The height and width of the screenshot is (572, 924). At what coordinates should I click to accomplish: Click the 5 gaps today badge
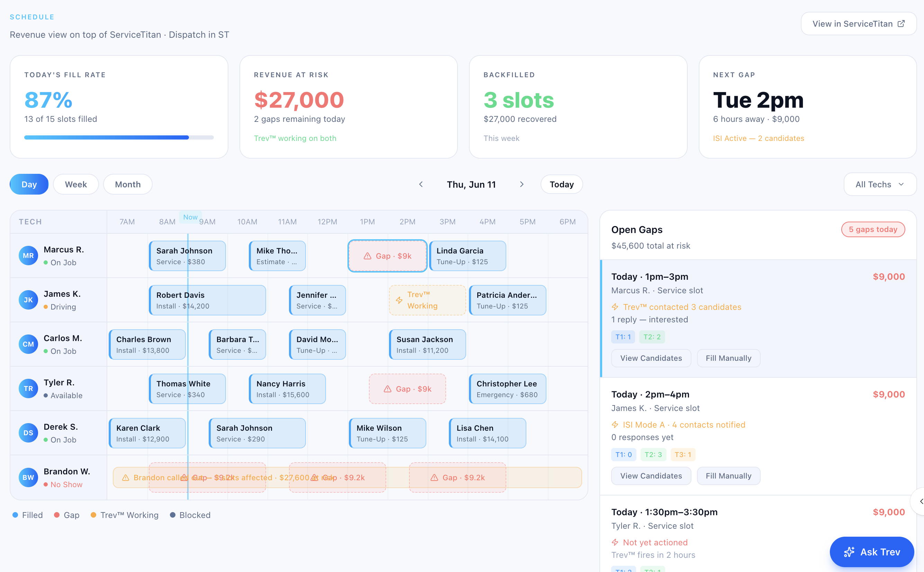click(x=873, y=229)
